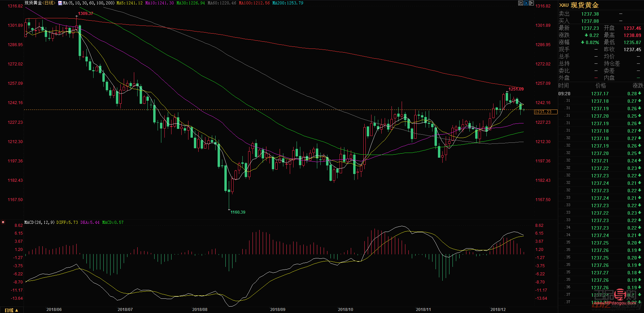This screenshot has height=313, width=644.
Task: Click the rightmost chart export arrow icon
Action: tap(531, 3)
